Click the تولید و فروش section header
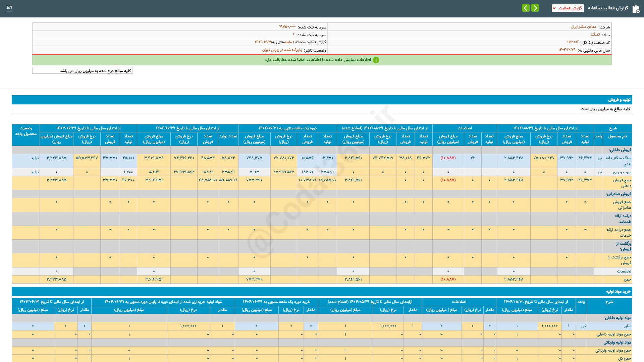644x362 pixels. click(619, 100)
